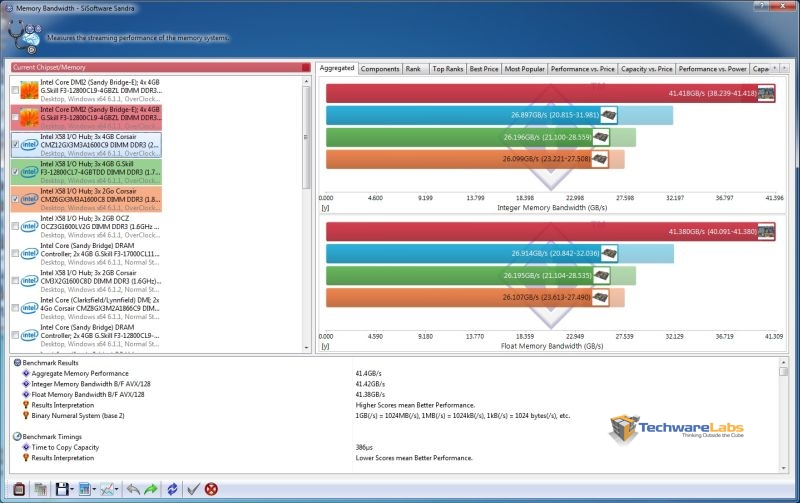Screen dimensions: 800x503
Task: Open the graph view dropdown arrow
Action: [117, 490]
